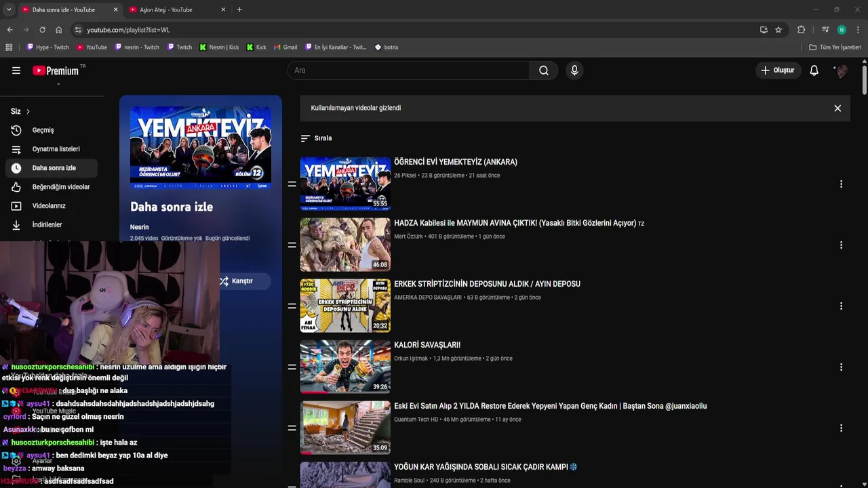
Task: Open the YouTube hamburger guide menu
Action: click(16, 70)
